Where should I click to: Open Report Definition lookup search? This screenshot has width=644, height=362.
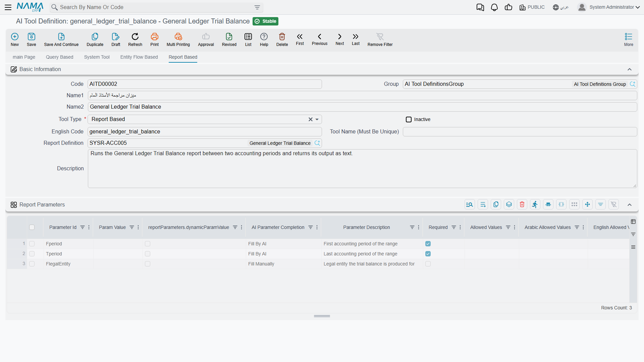(x=317, y=143)
